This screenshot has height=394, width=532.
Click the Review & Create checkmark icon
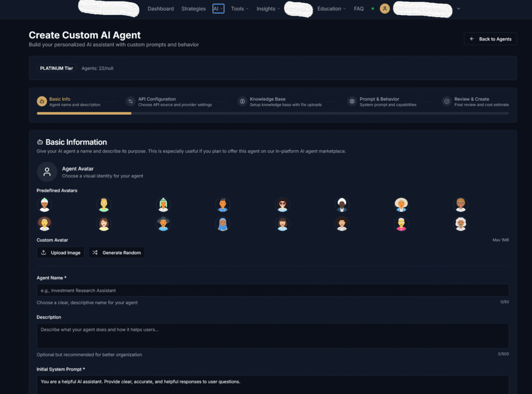pyautogui.click(x=447, y=102)
